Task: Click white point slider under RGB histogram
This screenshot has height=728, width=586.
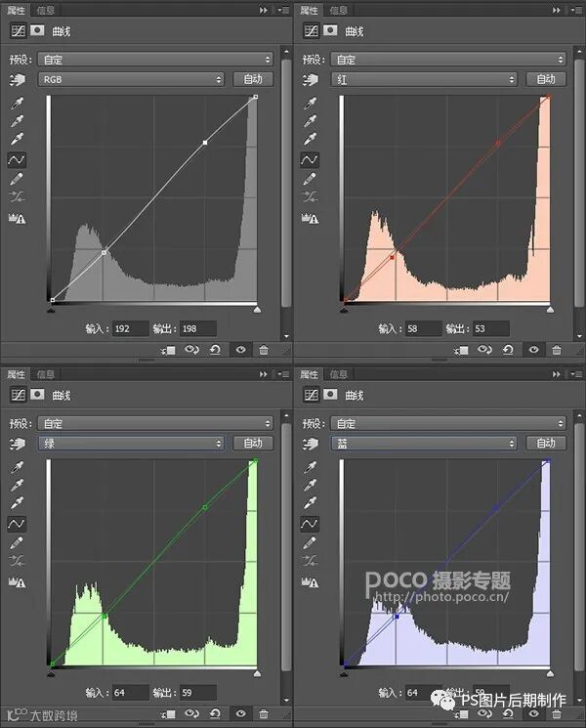Action: pos(257,309)
